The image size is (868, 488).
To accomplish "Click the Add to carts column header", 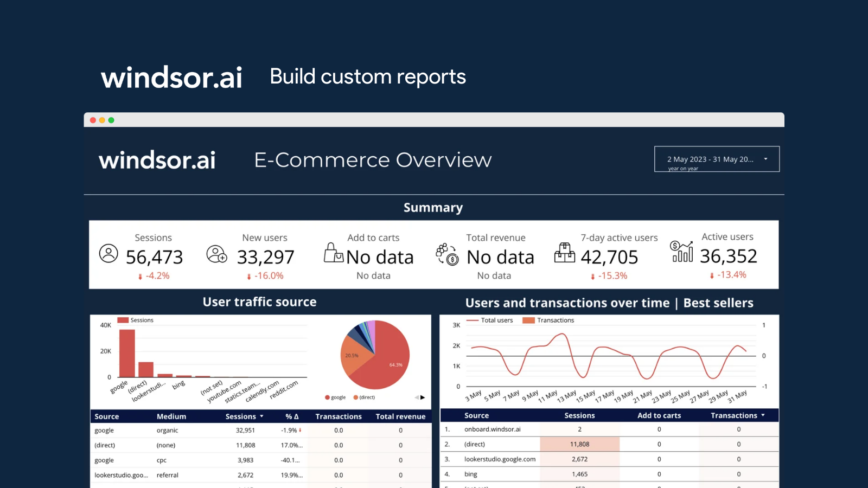I will point(659,415).
